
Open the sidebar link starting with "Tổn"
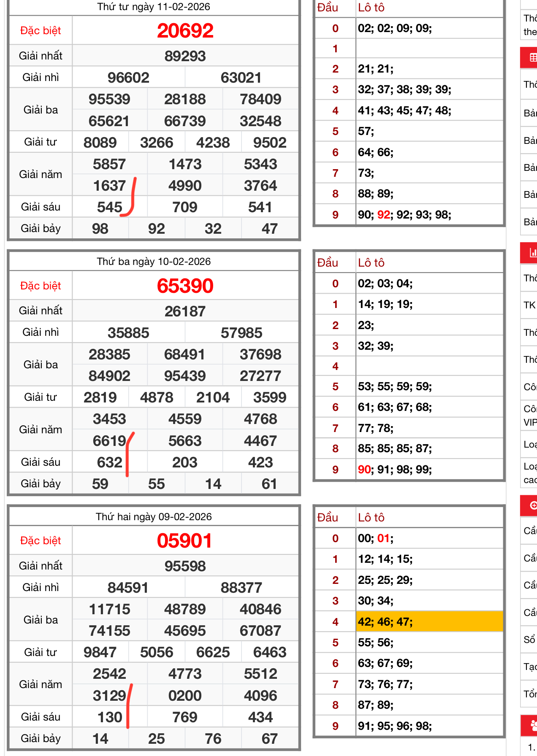pos(530,694)
